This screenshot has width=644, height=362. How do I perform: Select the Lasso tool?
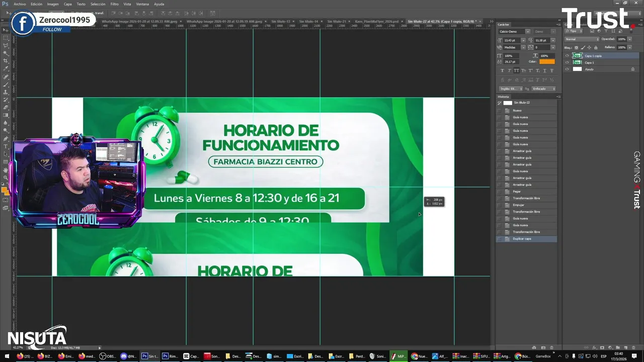point(6,45)
